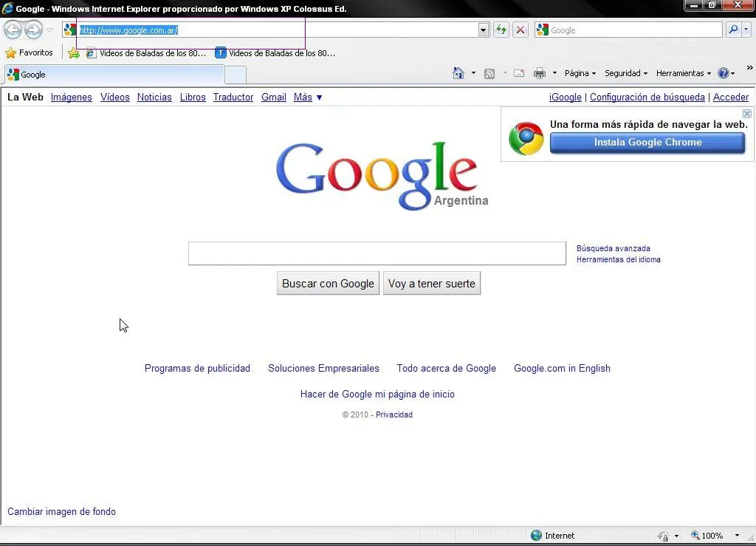Open Google.com in English link
756x546 pixels.
tap(562, 369)
